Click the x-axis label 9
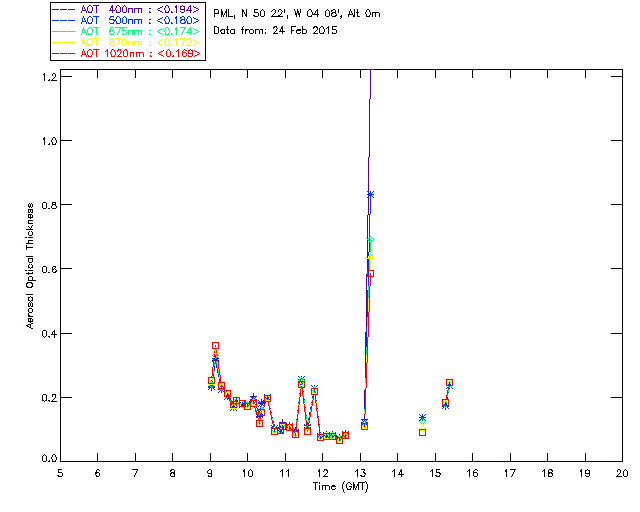640x512 pixels. pyautogui.click(x=210, y=473)
